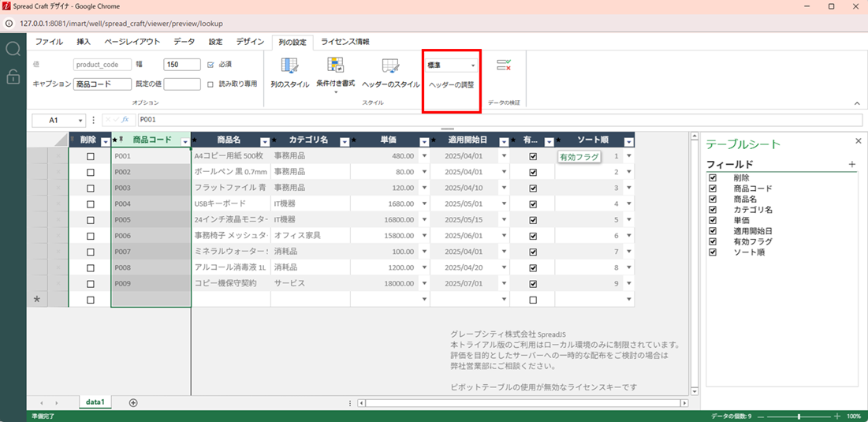Toggle the 必須 required checkbox
This screenshot has height=422, width=868.
click(210, 65)
